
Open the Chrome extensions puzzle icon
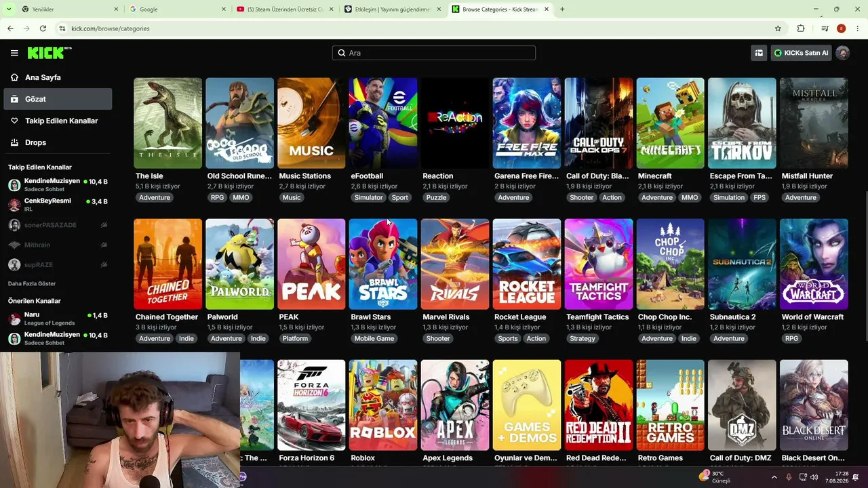(801, 28)
